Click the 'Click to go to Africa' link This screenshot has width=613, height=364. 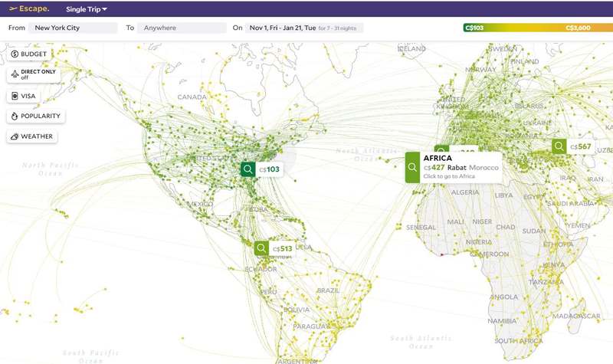click(x=449, y=176)
